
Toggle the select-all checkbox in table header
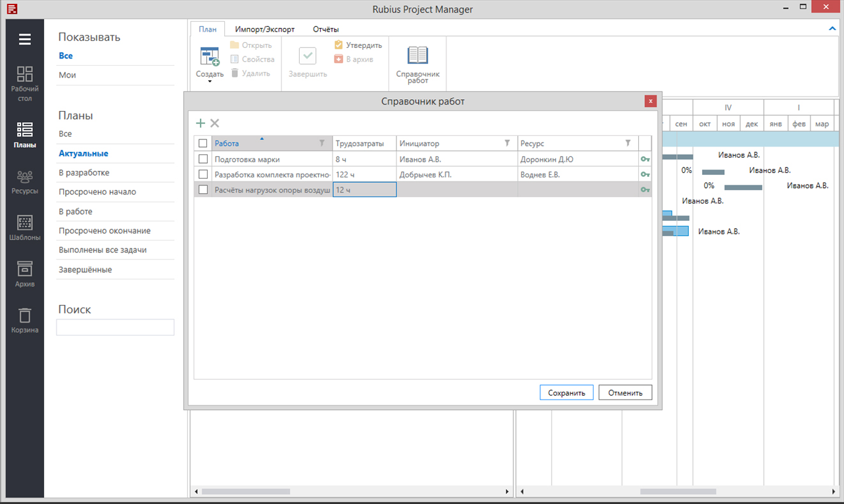point(203,143)
